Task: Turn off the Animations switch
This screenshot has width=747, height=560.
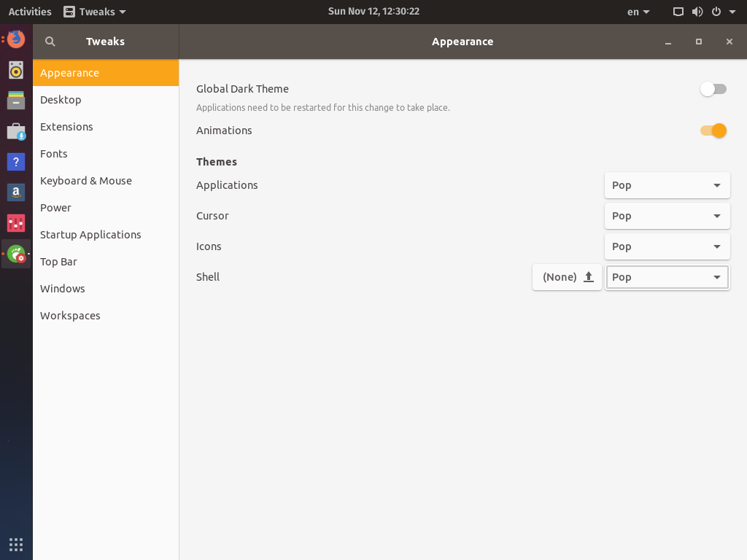Action: [x=713, y=131]
